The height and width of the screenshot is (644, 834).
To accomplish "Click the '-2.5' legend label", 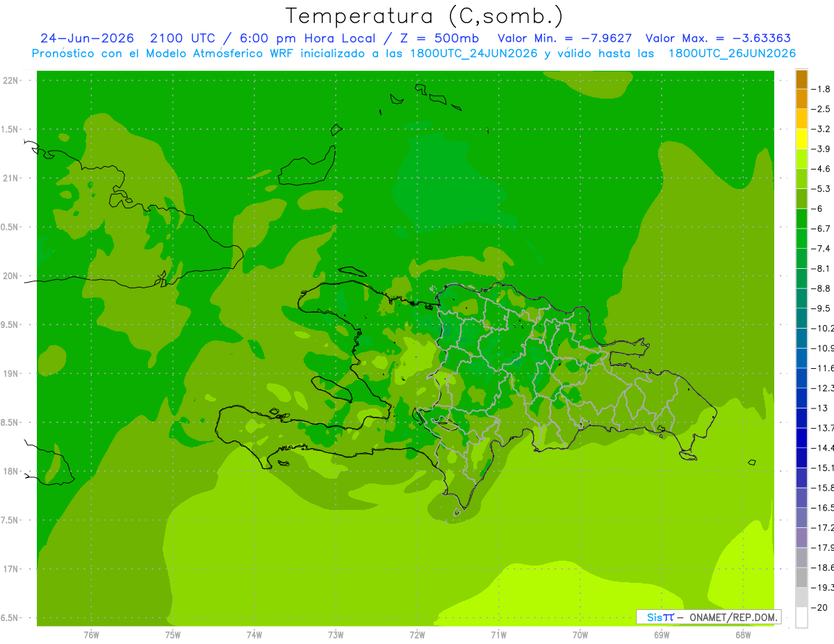I will [x=821, y=109].
